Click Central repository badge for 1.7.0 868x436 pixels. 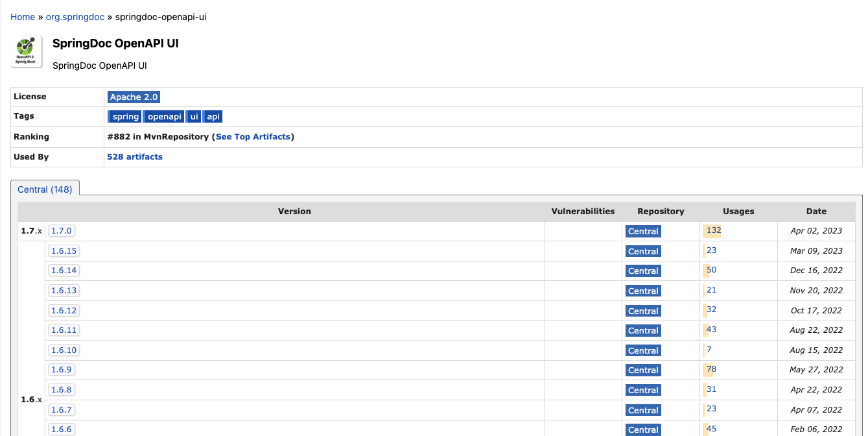point(643,231)
